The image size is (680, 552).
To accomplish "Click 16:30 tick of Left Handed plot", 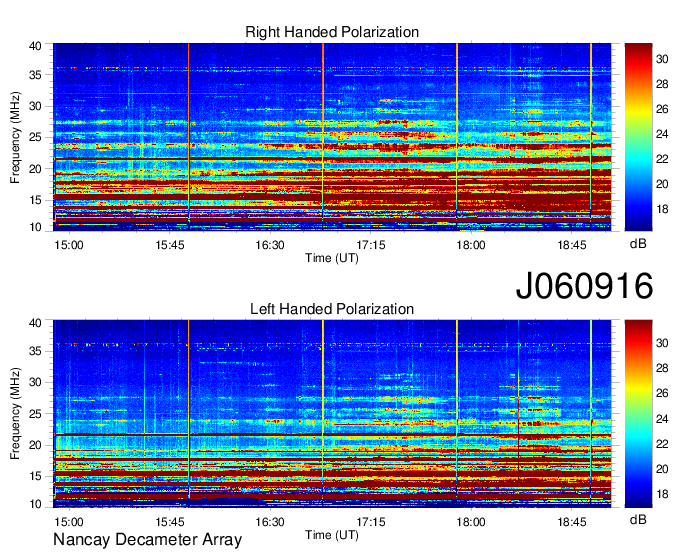I will (x=270, y=522).
